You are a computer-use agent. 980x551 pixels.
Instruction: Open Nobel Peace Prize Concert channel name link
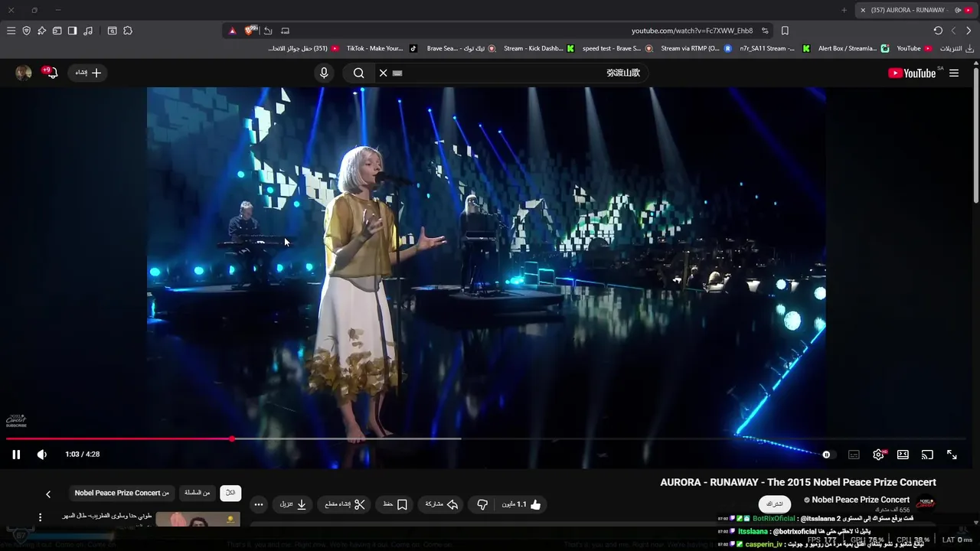(x=861, y=500)
